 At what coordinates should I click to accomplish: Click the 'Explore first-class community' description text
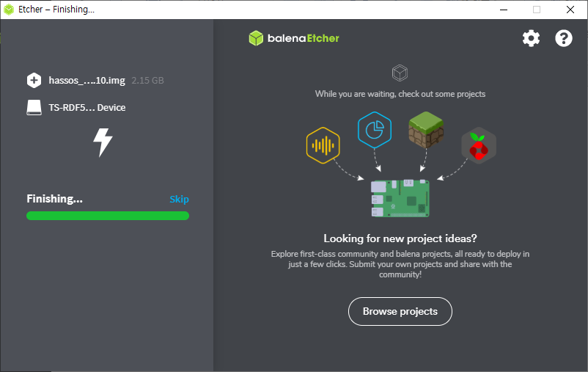[x=400, y=264]
